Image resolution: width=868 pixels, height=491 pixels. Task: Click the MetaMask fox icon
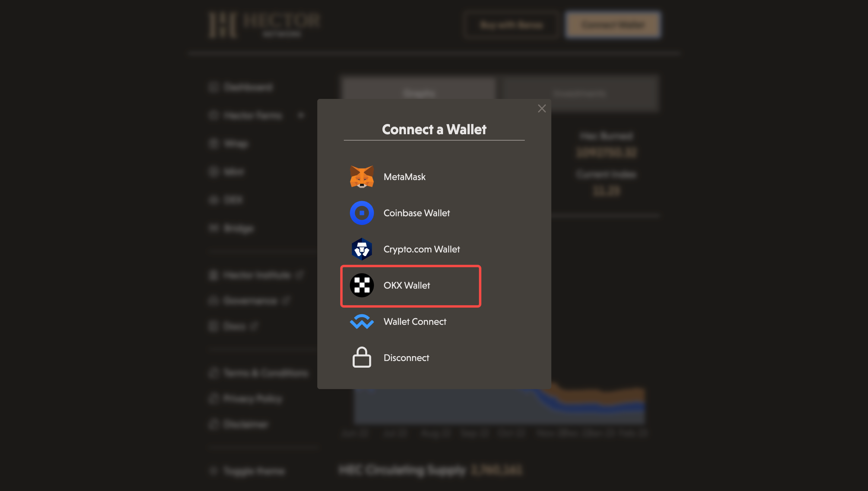point(362,177)
